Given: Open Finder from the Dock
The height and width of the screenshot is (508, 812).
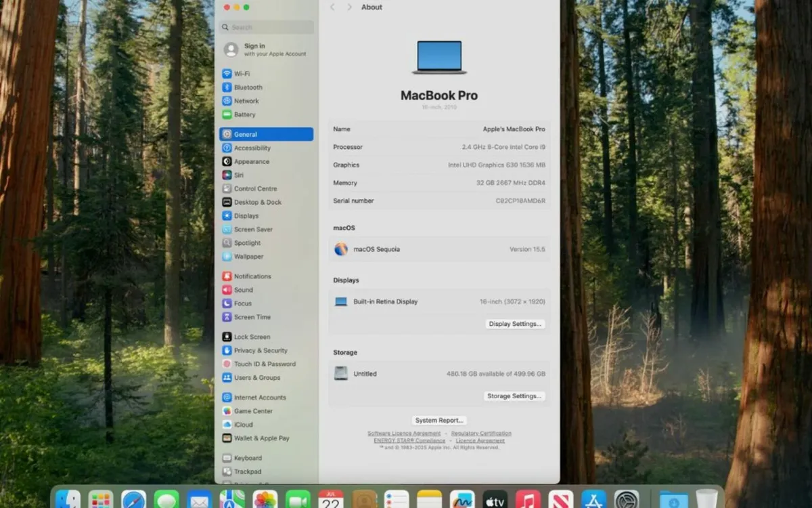Looking at the screenshot, I should pos(68,500).
